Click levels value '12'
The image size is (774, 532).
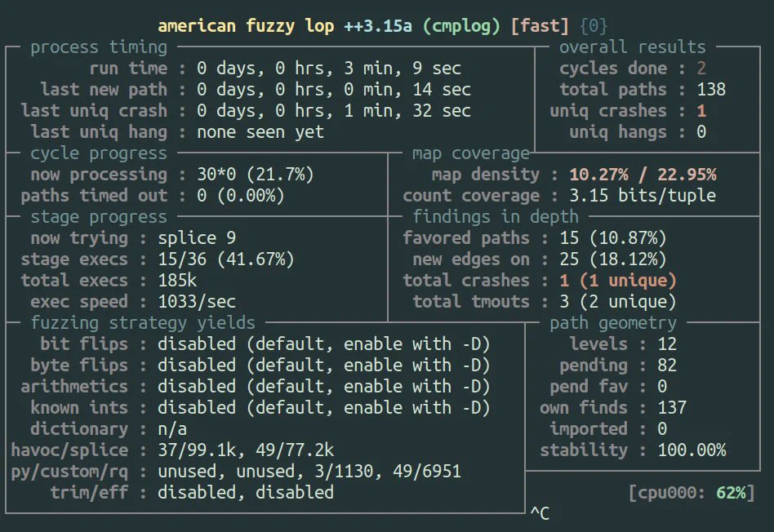pos(667,344)
